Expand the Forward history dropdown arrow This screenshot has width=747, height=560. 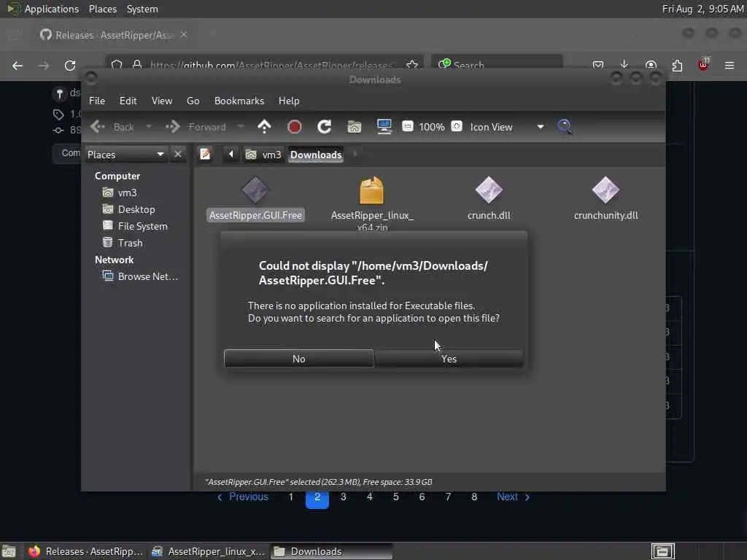(240, 127)
